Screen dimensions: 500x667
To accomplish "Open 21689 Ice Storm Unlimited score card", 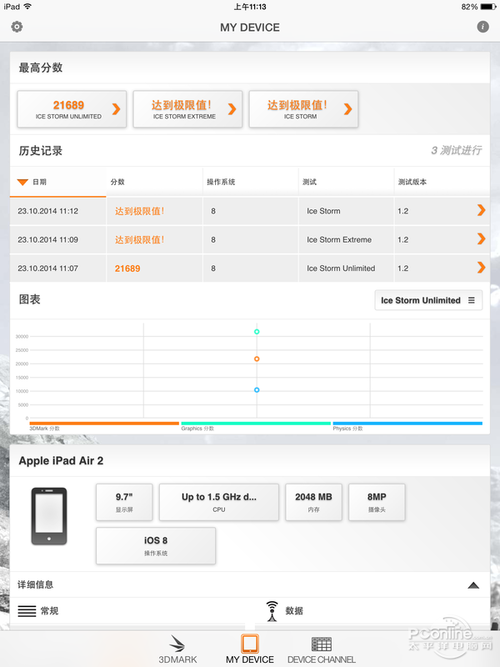I will (x=72, y=109).
